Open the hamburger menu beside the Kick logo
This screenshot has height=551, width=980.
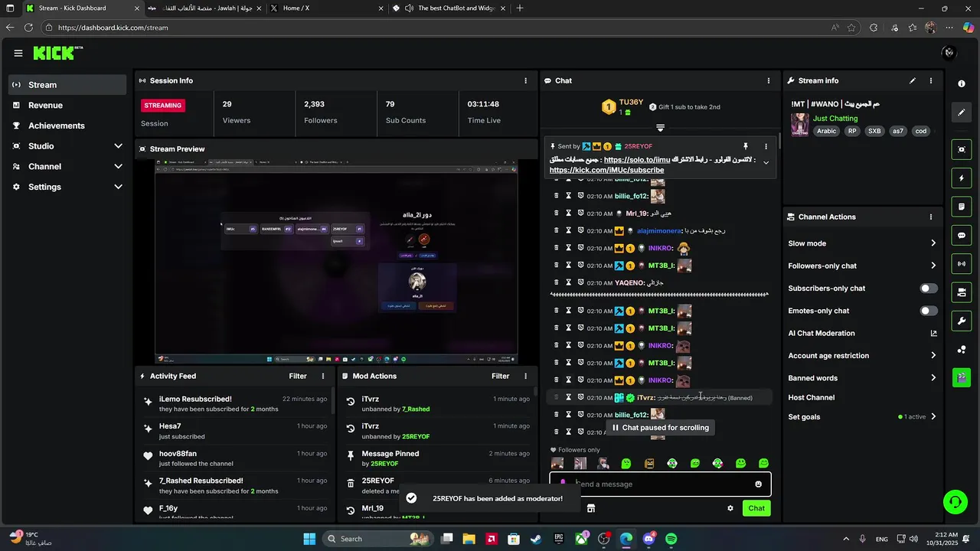(x=18, y=53)
